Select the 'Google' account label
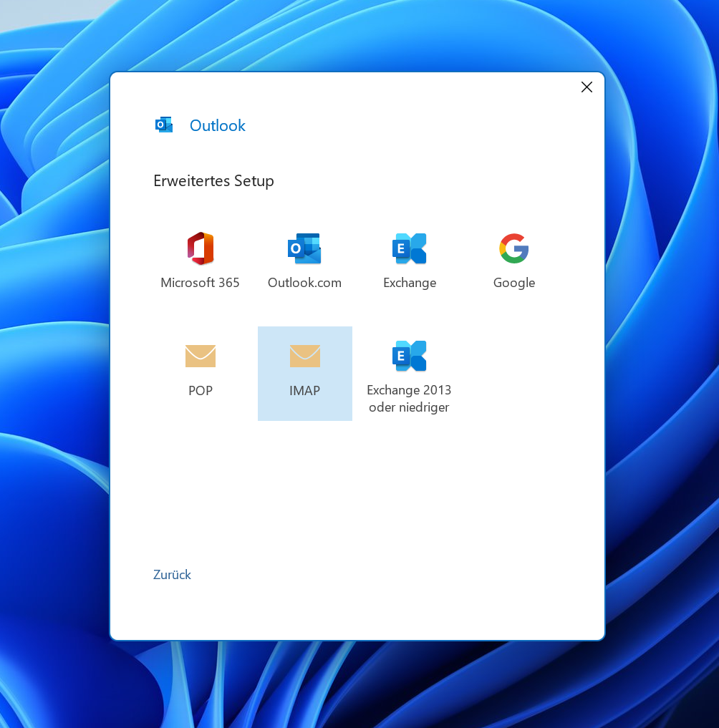 tap(513, 283)
